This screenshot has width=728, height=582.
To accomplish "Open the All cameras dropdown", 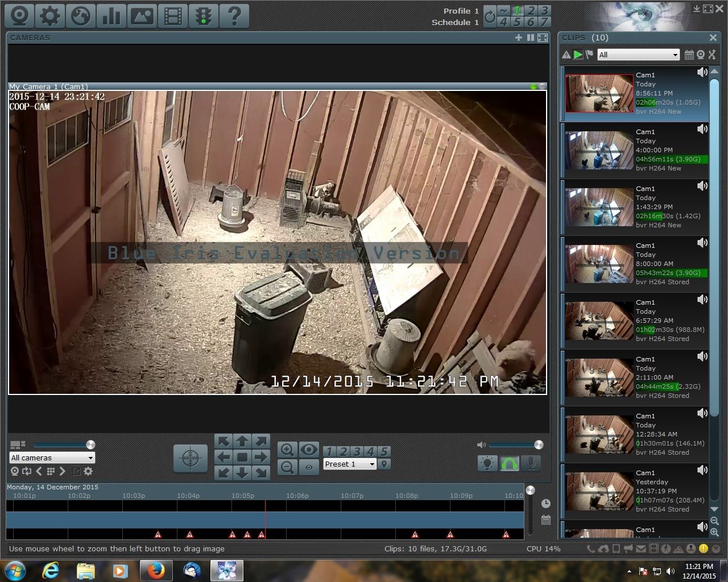I will click(52, 458).
